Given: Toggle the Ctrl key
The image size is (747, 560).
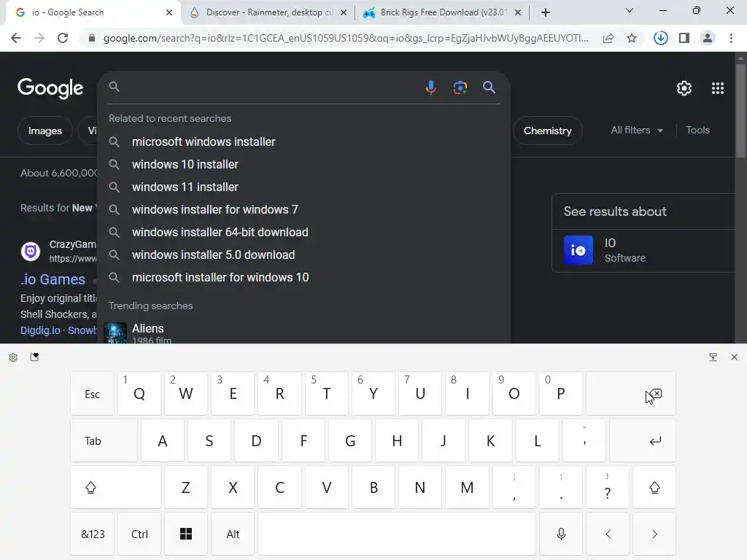Looking at the screenshot, I should point(139,534).
